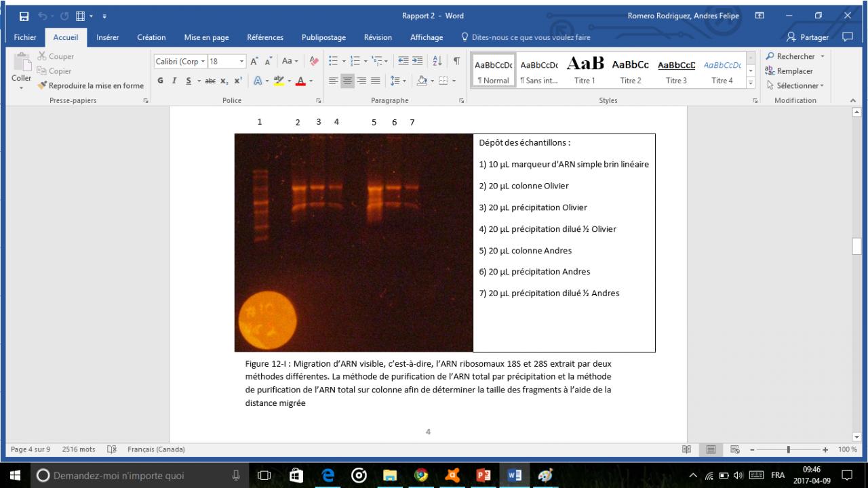This screenshot has width=868, height=488.
Task: Open the font size dropdown showing 18
Action: [x=241, y=62]
